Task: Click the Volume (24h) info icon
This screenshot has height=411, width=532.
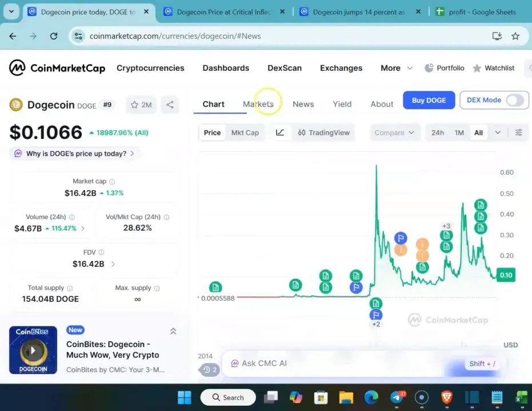Action: [x=72, y=217]
